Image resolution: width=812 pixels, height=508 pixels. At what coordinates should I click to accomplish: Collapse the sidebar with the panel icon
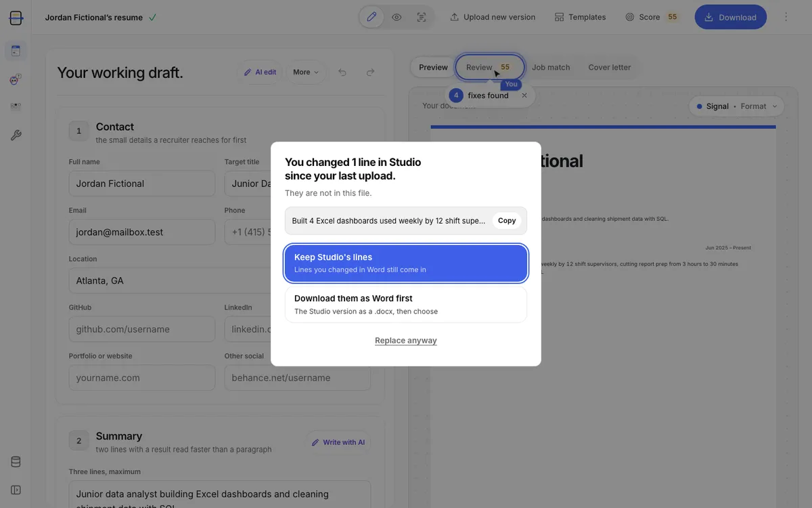point(16,490)
